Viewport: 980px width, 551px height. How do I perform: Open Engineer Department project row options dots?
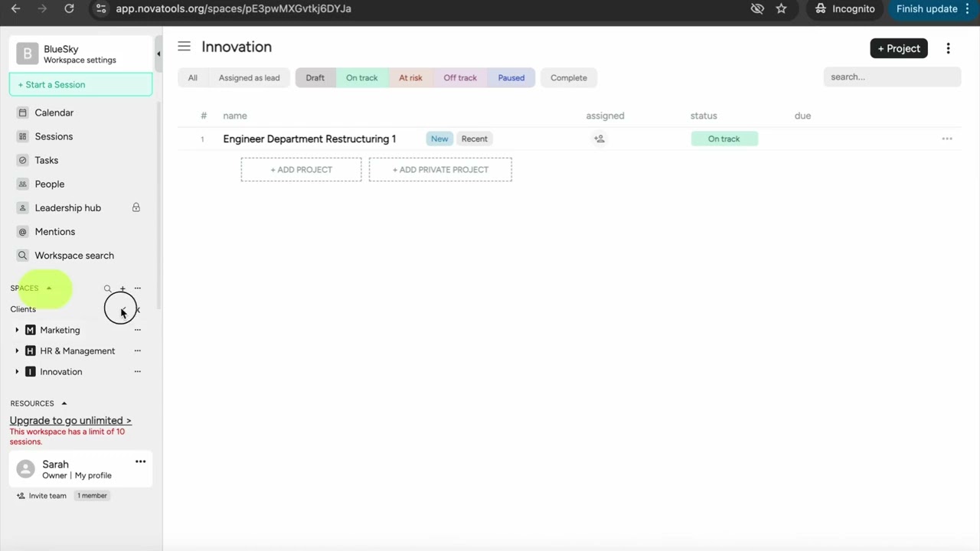point(947,139)
